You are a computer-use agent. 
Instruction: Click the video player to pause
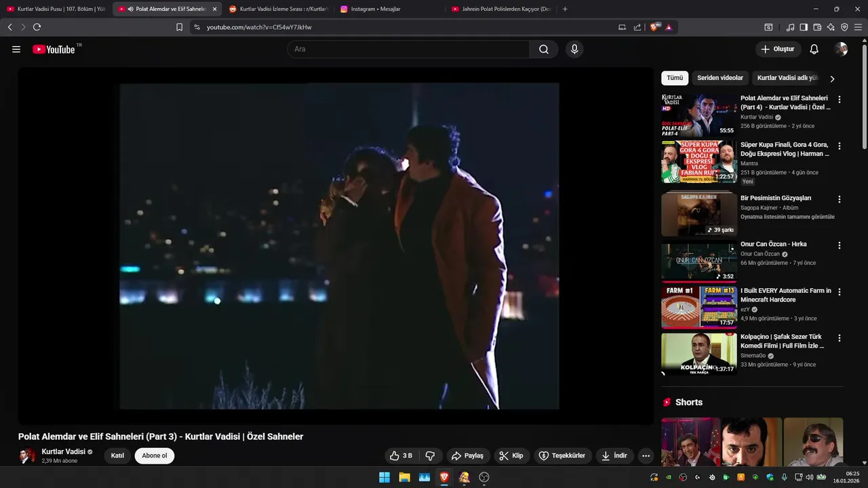pyautogui.click(x=336, y=246)
